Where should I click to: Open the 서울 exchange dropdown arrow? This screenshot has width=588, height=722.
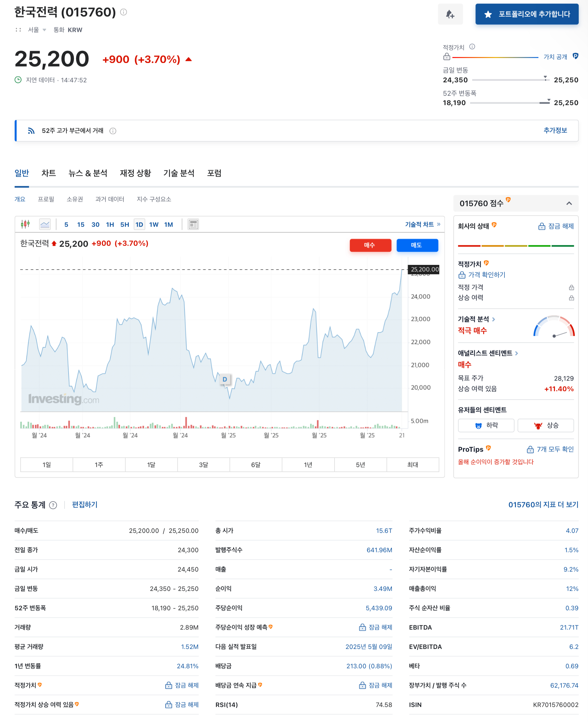pos(44,30)
